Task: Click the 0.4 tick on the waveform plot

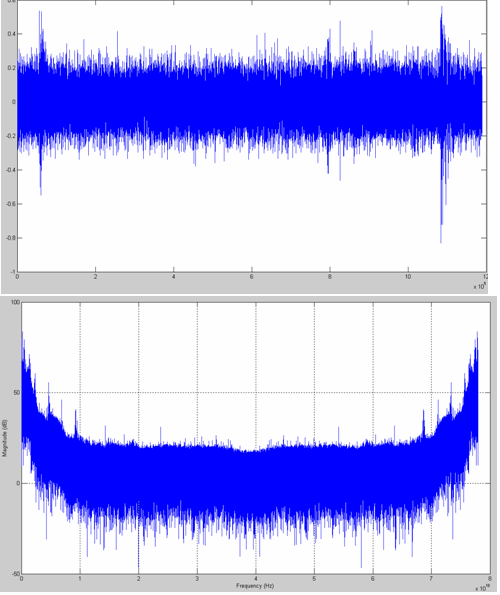Action: (x=12, y=34)
